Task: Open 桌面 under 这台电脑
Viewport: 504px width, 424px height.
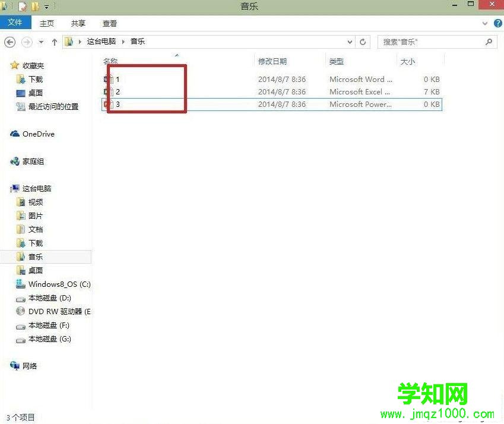Action: (x=36, y=270)
